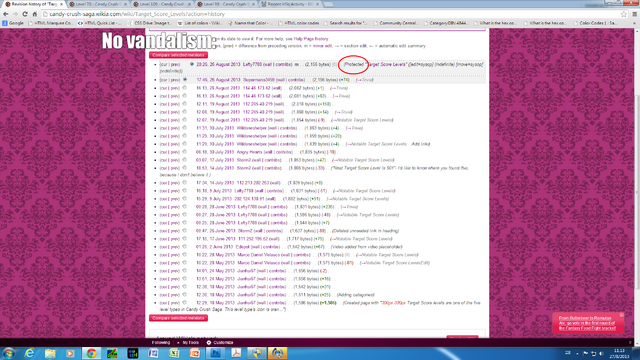Click top Compare selected revisions button
This screenshot has width=640, height=360.
(178, 55)
